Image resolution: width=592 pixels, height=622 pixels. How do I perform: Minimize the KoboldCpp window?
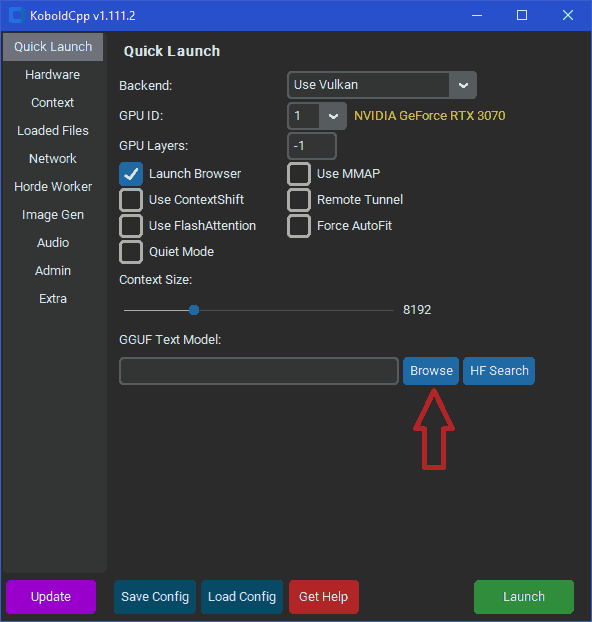coord(477,15)
